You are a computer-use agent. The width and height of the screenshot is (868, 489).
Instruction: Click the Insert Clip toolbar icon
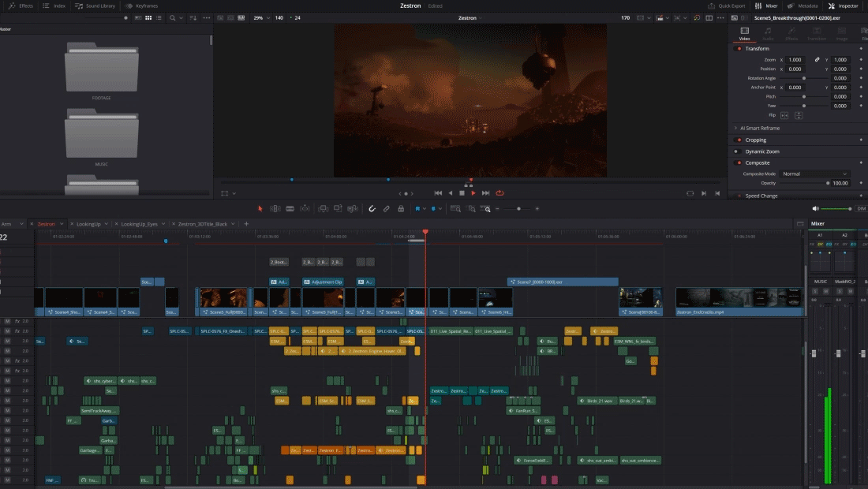click(324, 208)
